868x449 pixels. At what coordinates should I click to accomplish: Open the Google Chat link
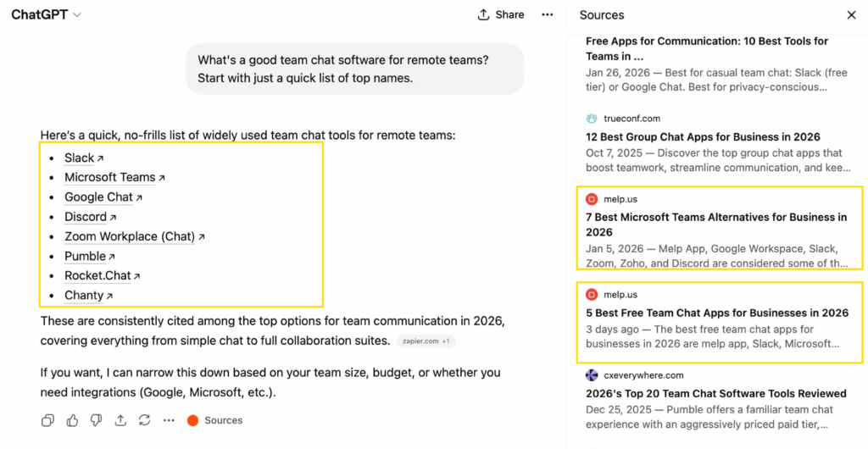[x=103, y=197]
